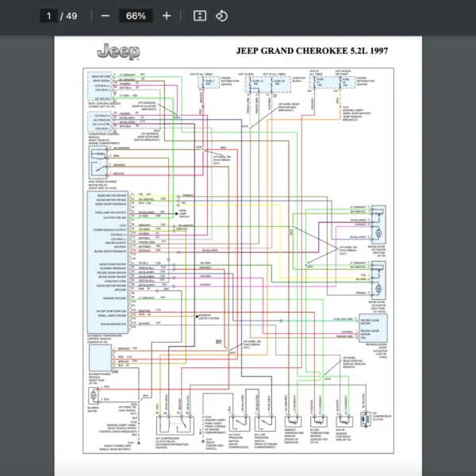This screenshot has width=476, height=476.
Task: Click the solar sensor symbol
Action: [344, 421]
